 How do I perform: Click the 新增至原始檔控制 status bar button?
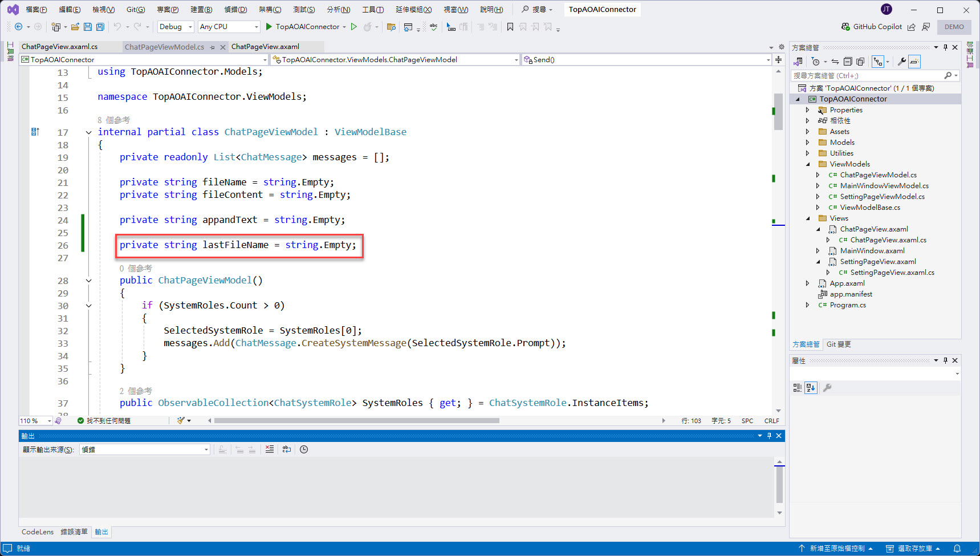pyautogui.click(x=837, y=549)
